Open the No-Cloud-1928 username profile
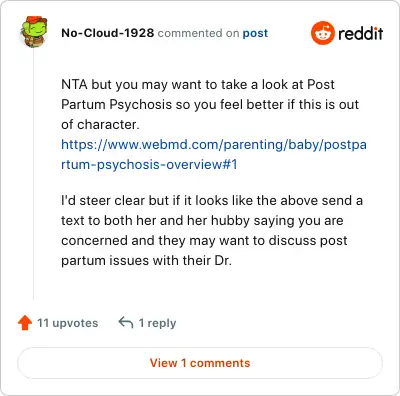 click(x=107, y=33)
